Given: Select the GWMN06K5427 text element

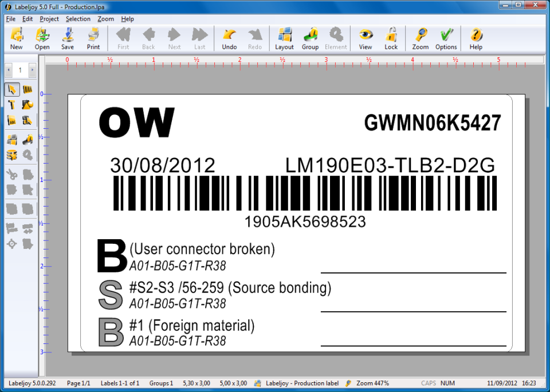Looking at the screenshot, I should (x=433, y=122).
